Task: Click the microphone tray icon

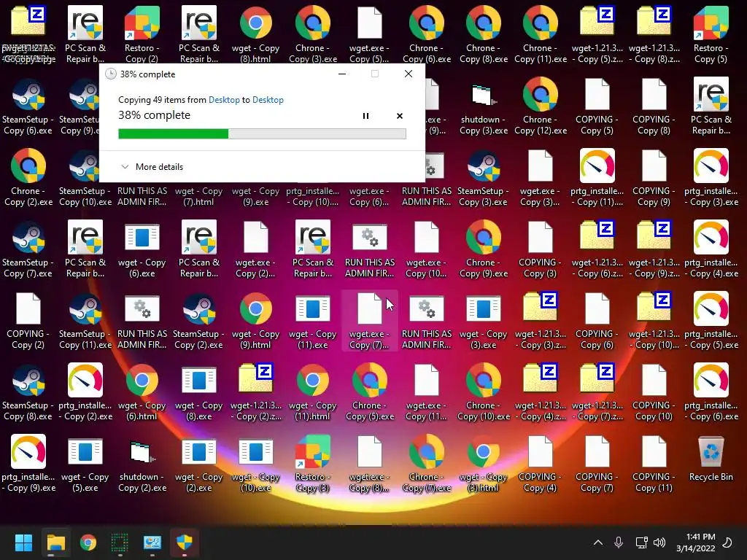Action: [619, 542]
